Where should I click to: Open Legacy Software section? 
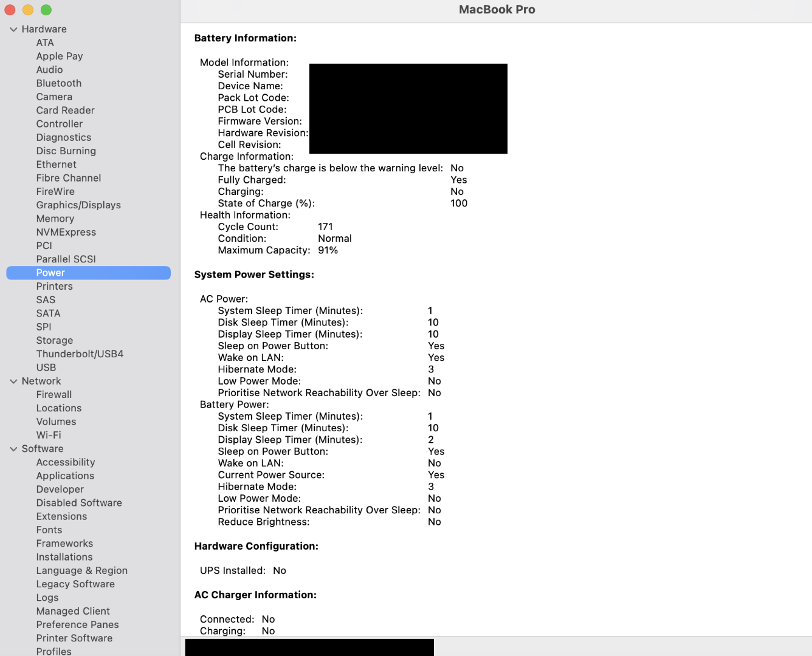point(75,584)
